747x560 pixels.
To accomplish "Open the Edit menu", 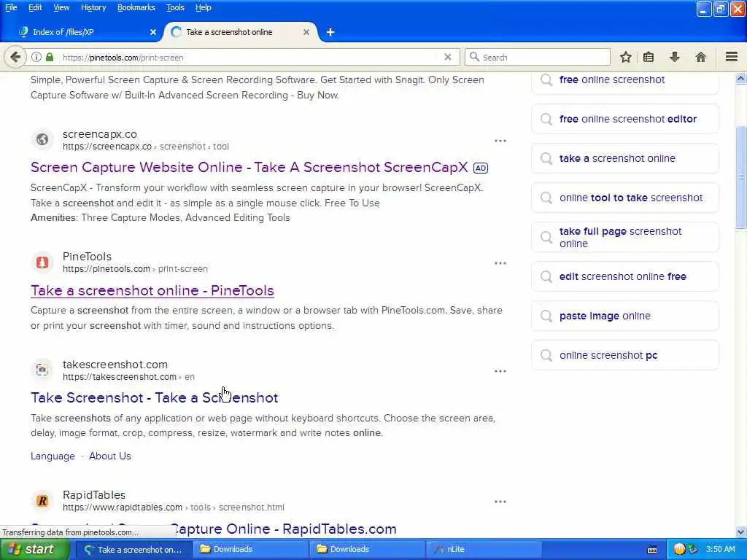I will tap(35, 7).
